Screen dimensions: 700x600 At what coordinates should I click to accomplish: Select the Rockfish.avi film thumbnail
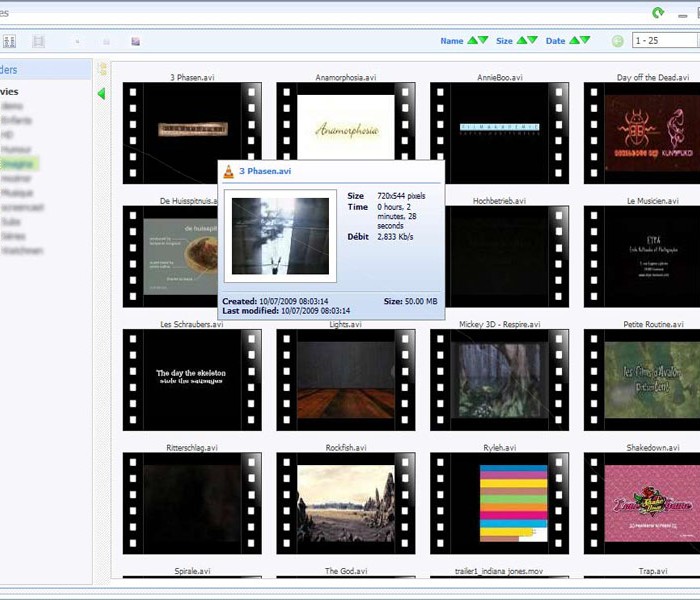click(x=346, y=503)
